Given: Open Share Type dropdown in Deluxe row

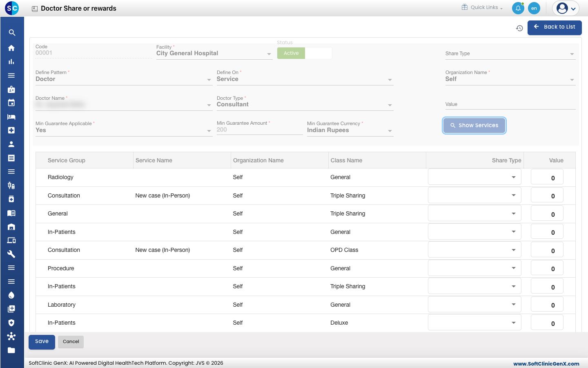Looking at the screenshot, I should click(x=474, y=323).
